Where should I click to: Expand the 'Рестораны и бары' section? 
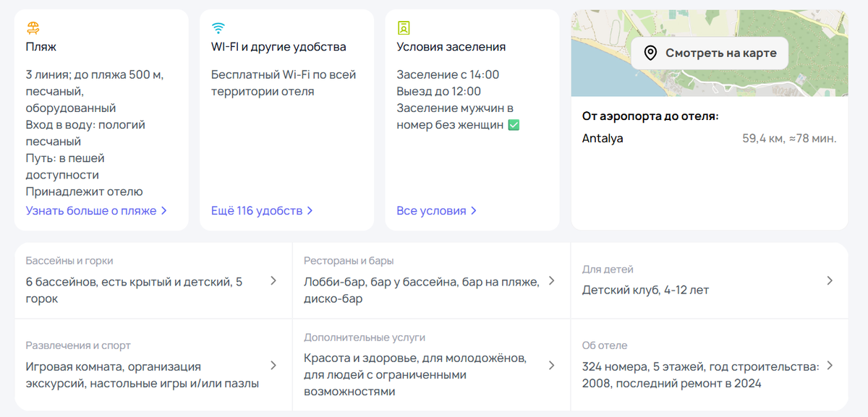click(x=551, y=281)
